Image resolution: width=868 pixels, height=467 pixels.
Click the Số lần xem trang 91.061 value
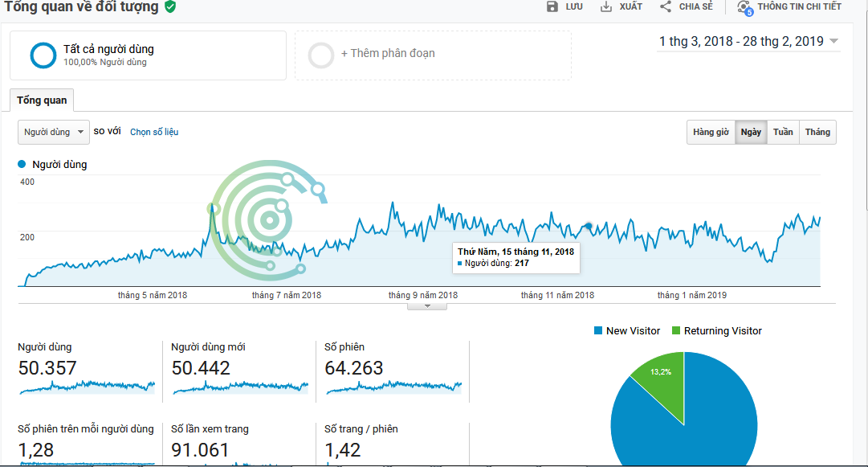click(x=200, y=450)
